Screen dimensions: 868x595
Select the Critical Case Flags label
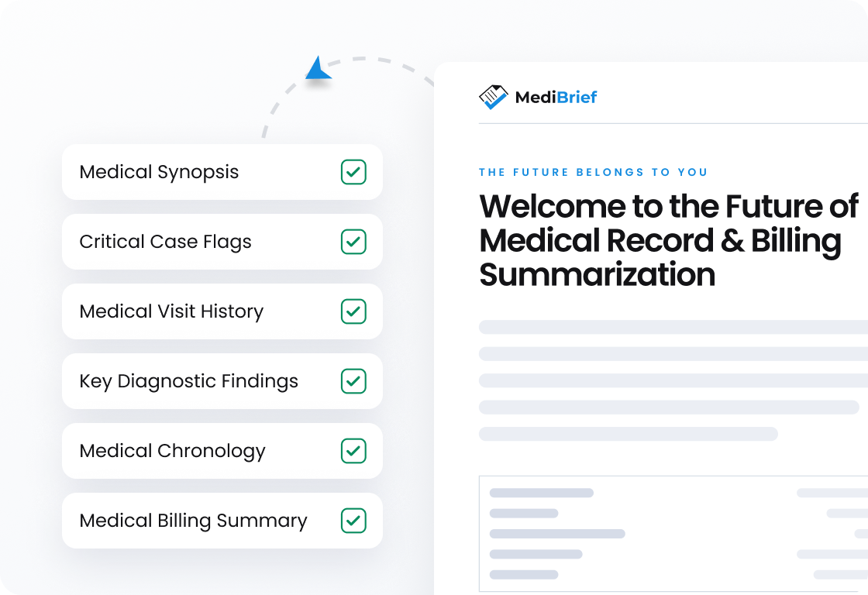click(165, 242)
